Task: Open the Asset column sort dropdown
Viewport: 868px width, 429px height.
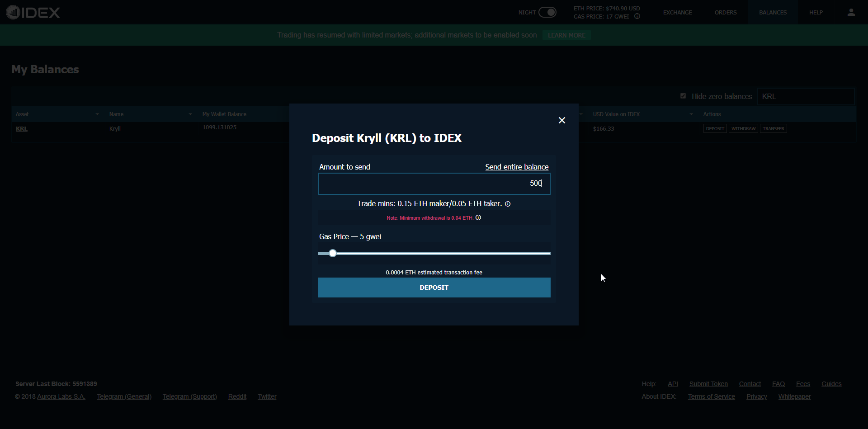Action: point(97,114)
